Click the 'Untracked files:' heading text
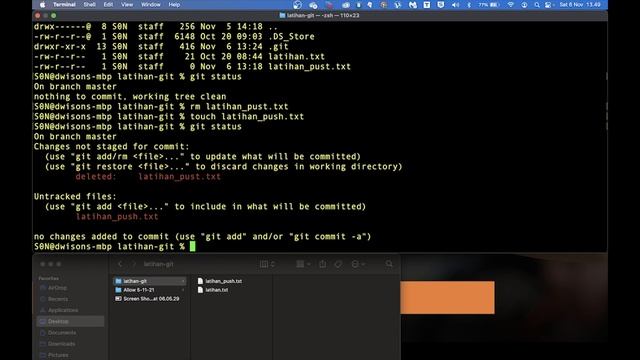The width and height of the screenshot is (640, 360). (x=75, y=197)
